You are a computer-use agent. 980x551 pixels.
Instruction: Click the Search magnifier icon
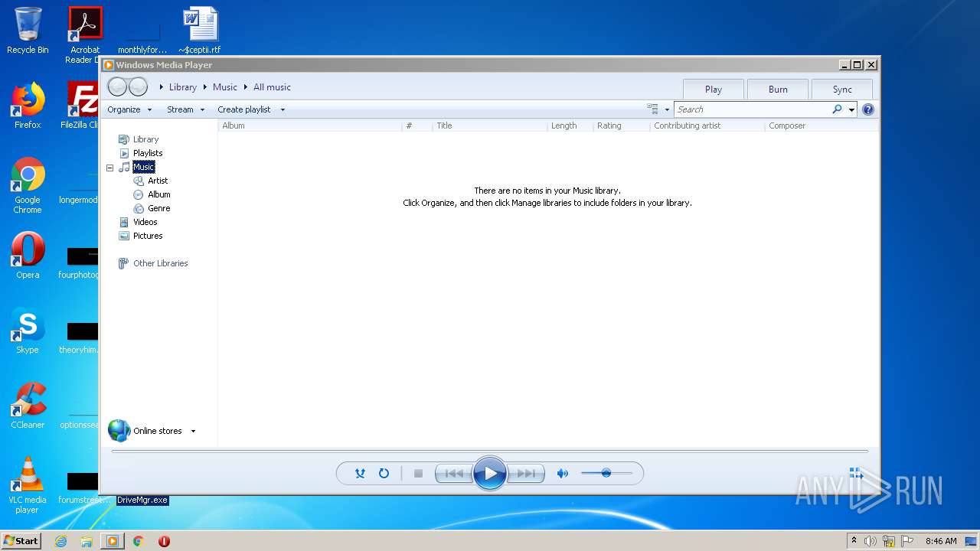tap(838, 109)
